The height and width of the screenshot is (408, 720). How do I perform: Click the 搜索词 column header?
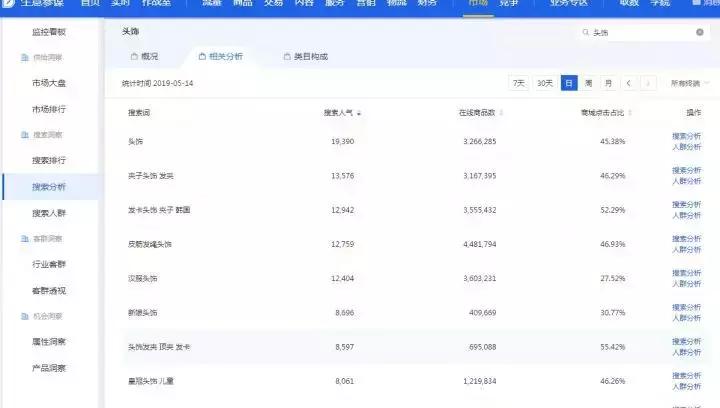pos(139,112)
